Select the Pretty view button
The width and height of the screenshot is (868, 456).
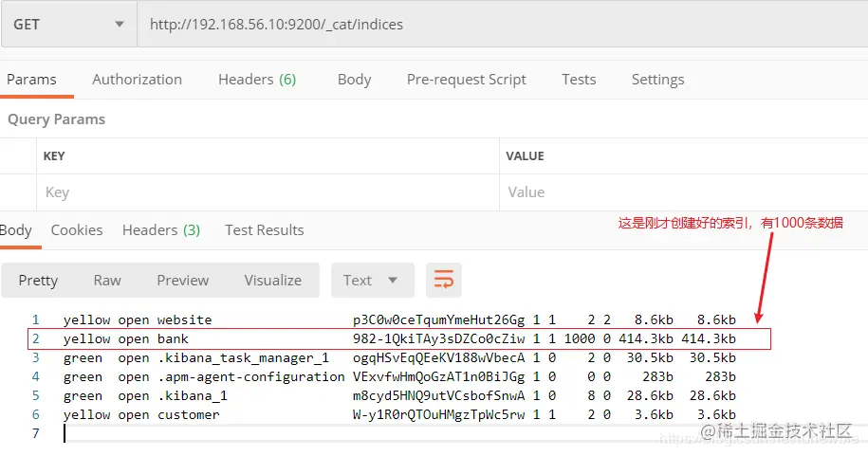tap(38, 281)
